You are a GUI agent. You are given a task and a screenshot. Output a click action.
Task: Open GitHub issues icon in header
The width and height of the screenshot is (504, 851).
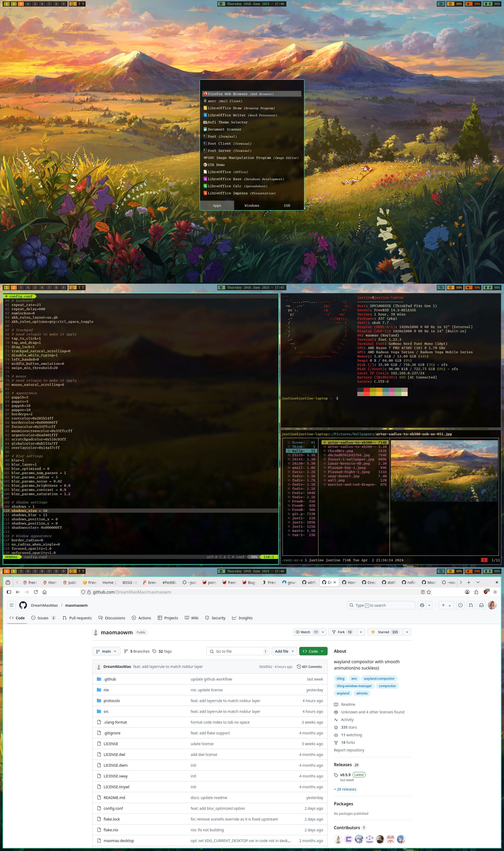pyautogui.click(x=460, y=605)
